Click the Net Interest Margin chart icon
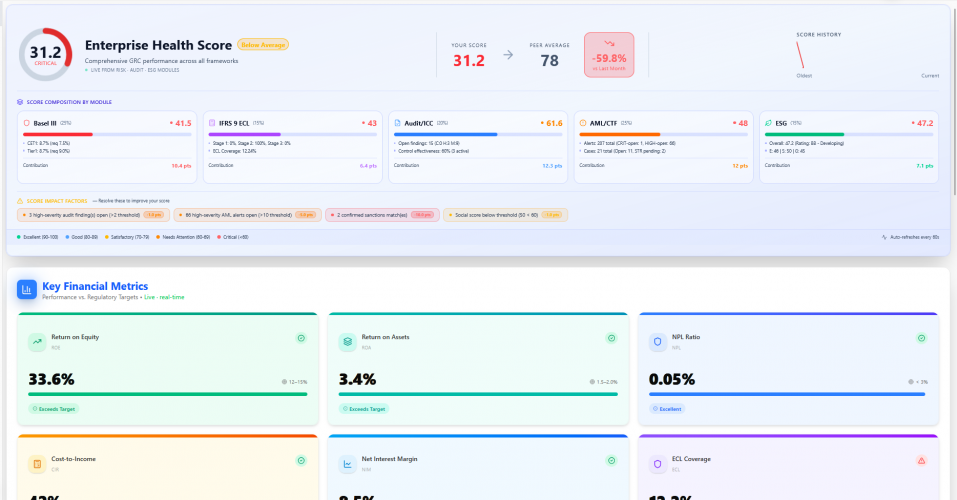The height and width of the screenshot is (500, 957). 347,464
